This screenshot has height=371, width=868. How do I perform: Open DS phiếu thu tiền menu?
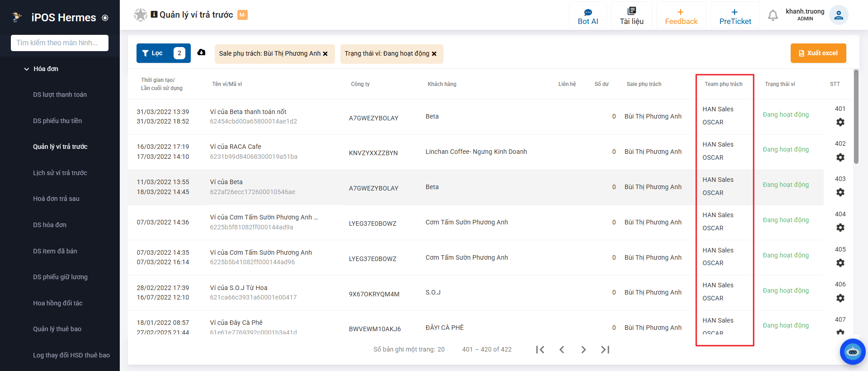(57, 121)
